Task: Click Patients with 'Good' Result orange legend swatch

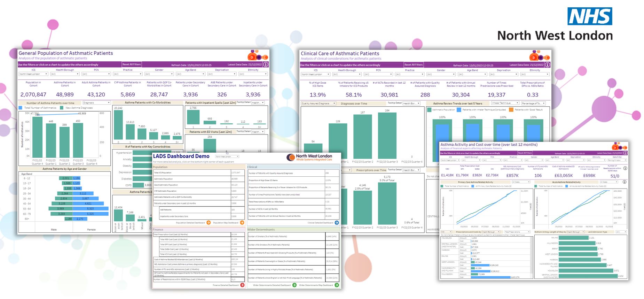Action: 511,109
